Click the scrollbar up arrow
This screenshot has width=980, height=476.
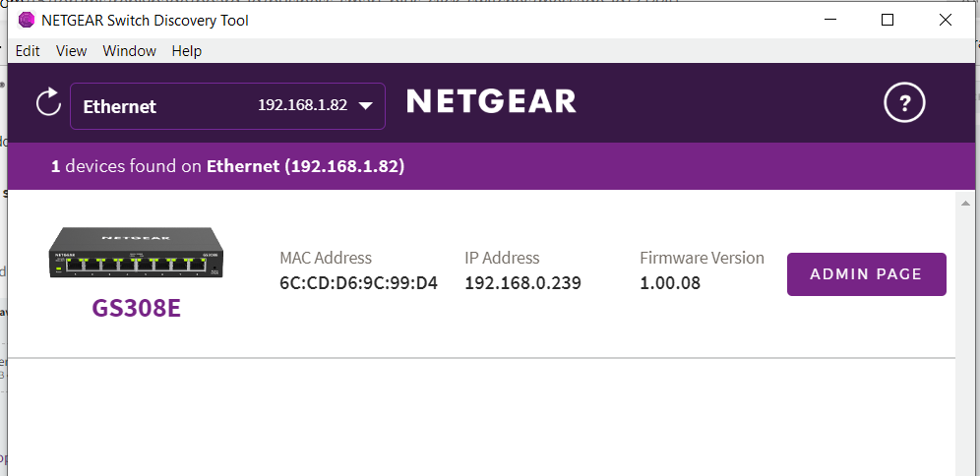[966, 204]
